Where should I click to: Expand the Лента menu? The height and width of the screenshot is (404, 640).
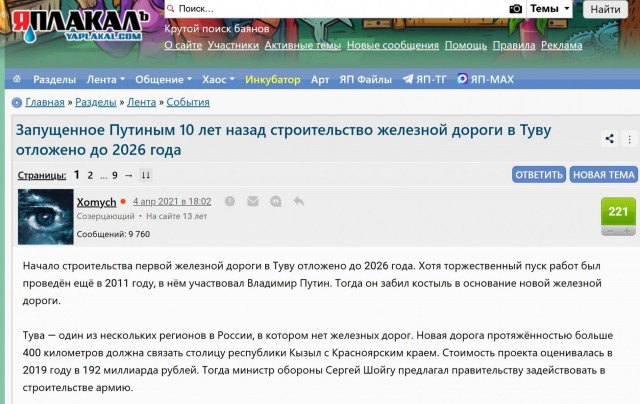point(105,79)
